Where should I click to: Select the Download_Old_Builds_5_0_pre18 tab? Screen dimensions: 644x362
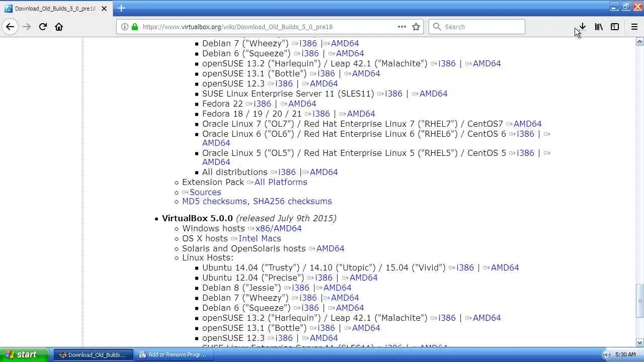coord(55,9)
